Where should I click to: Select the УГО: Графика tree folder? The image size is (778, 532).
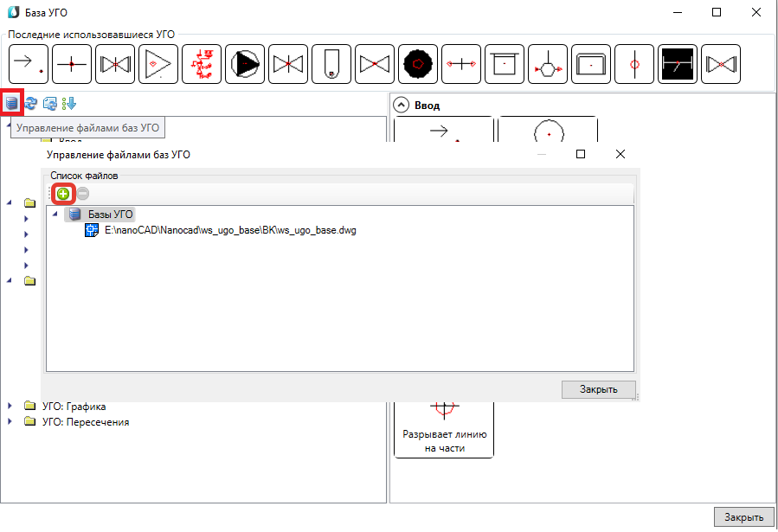(x=74, y=407)
